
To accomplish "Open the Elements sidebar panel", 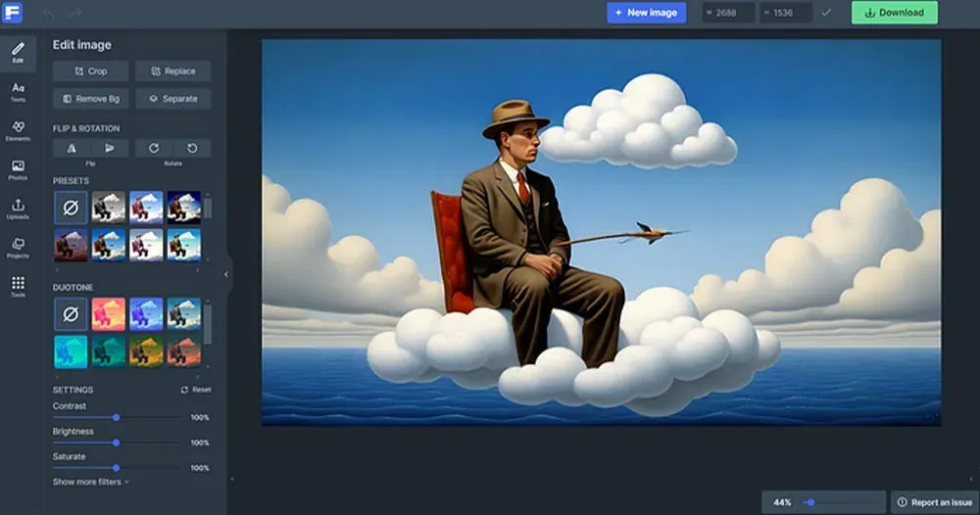I will click(x=18, y=131).
